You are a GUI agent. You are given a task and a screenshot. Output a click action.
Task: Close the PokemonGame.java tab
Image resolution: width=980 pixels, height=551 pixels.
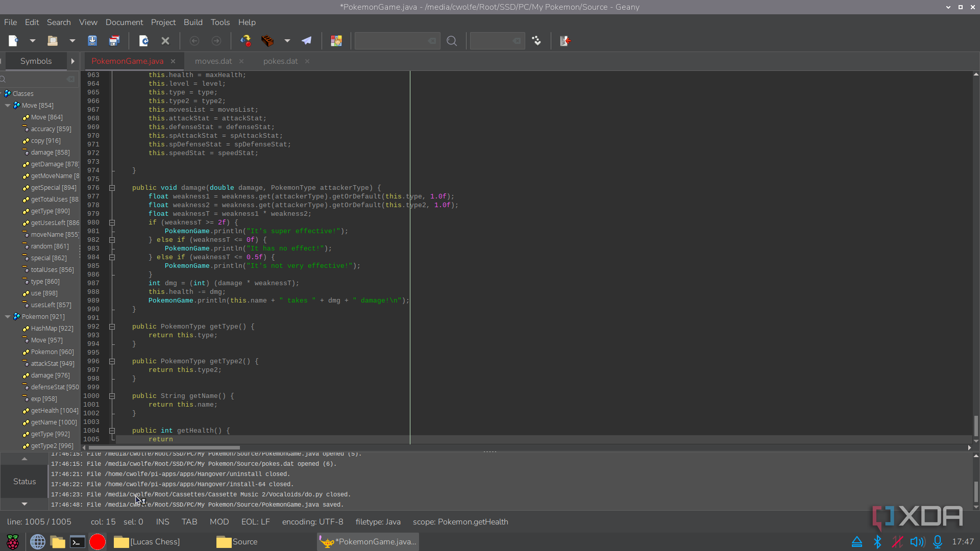point(173,61)
